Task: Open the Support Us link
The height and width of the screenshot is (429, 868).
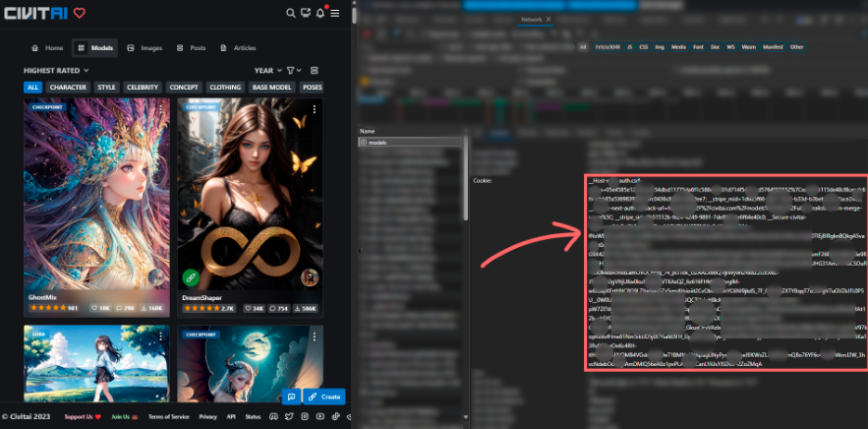Action: click(x=83, y=417)
